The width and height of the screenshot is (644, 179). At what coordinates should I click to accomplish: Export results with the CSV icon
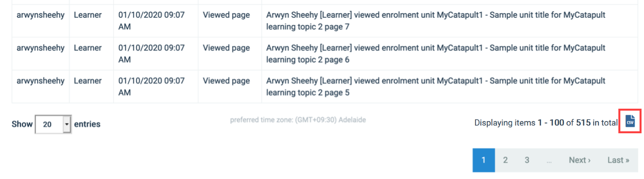pyautogui.click(x=630, y=121)
